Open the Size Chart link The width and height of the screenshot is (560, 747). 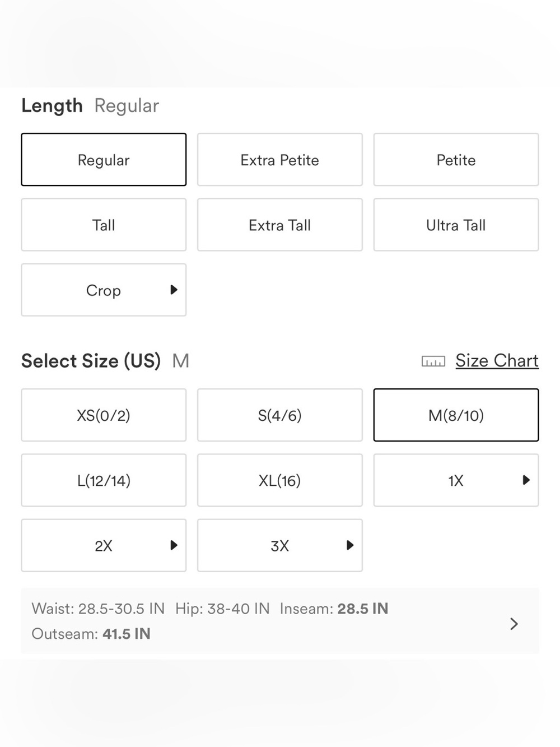tap(497, 361)
